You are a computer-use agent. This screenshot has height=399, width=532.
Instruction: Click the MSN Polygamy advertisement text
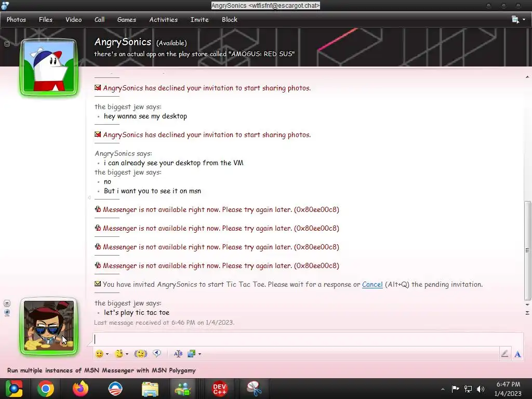(x=101, y=370)
